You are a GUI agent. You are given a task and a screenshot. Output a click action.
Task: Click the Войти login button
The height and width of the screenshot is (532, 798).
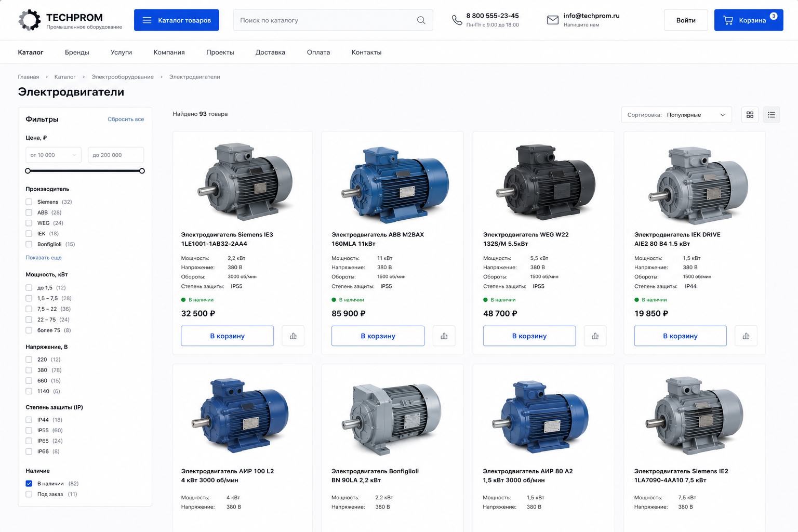point(686,20)
